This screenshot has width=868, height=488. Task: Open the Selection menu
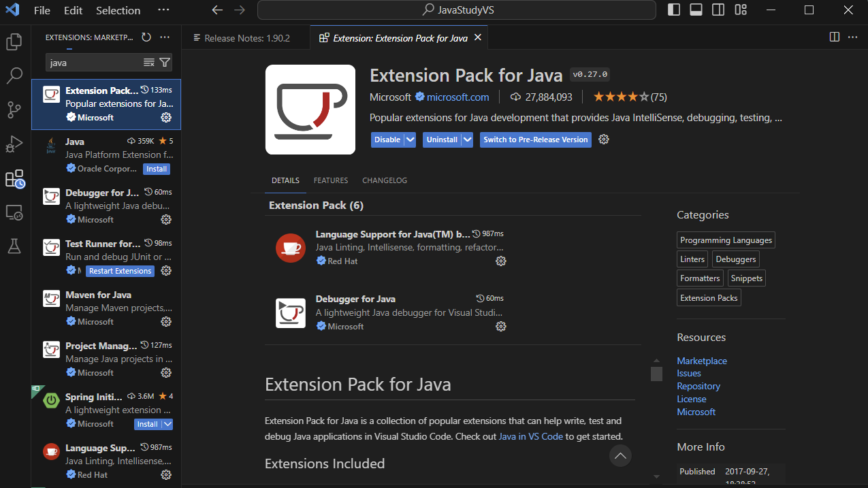[118, 10]
